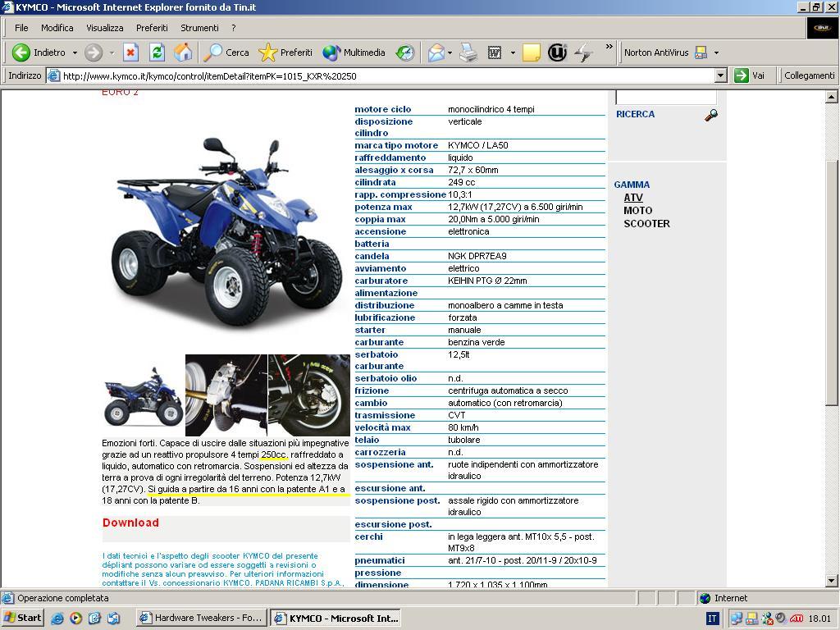840x630 pixels.
Task: Click the SCOOTER link under GAMMA
Action: pos(646,224)
